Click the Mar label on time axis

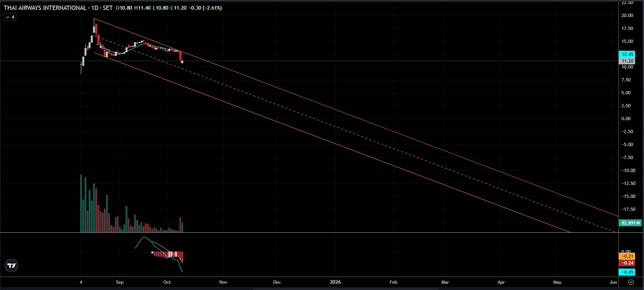(x=445, y=282)
